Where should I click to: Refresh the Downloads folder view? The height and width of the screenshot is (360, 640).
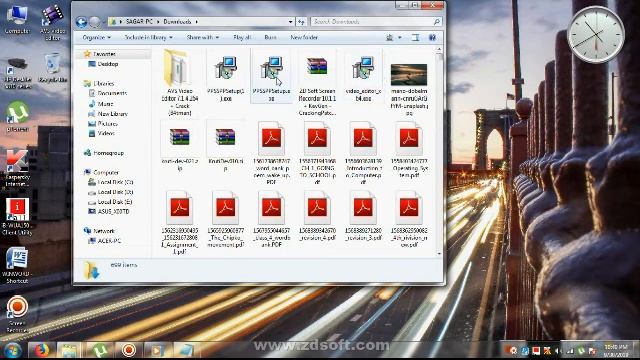(301, 22)
